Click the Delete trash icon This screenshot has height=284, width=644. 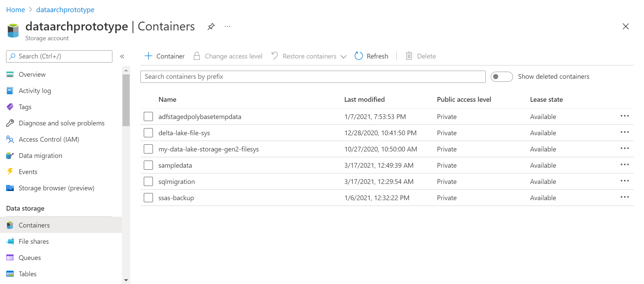pyautogui.click(x=409, y=56)
